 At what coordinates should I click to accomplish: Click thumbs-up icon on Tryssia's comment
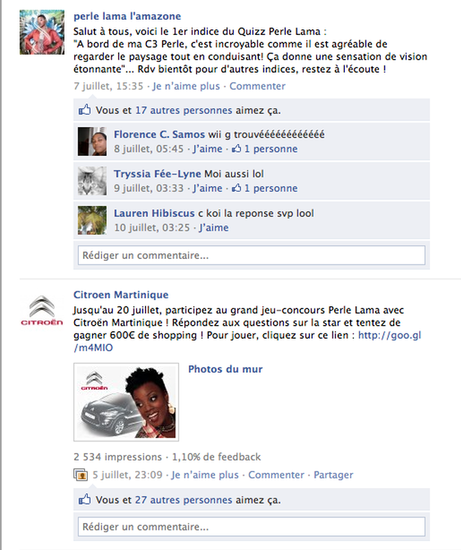click(x=237, y=188)
